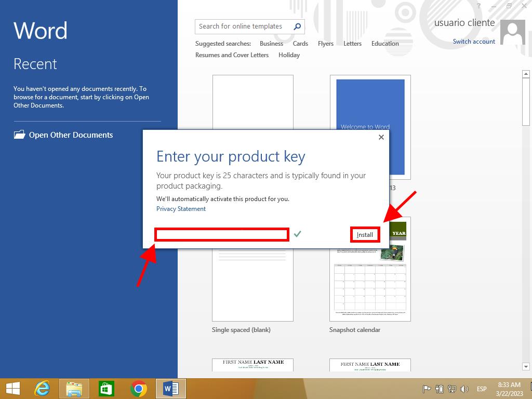Open the Privacy Statement link
The height and width of the screenshot is (399, 532).
(x=181, y=209)
